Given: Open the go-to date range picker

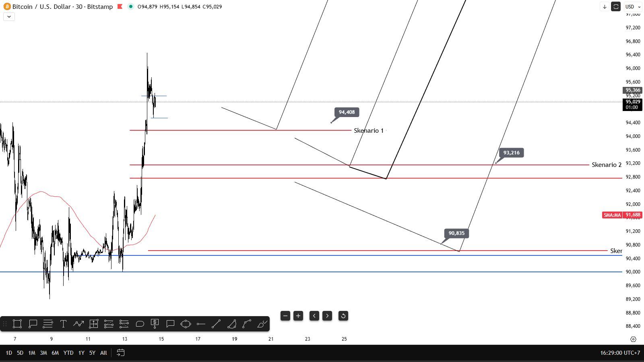Looking at the screenshot, I should pyautogui.click(x=120, y=353).
